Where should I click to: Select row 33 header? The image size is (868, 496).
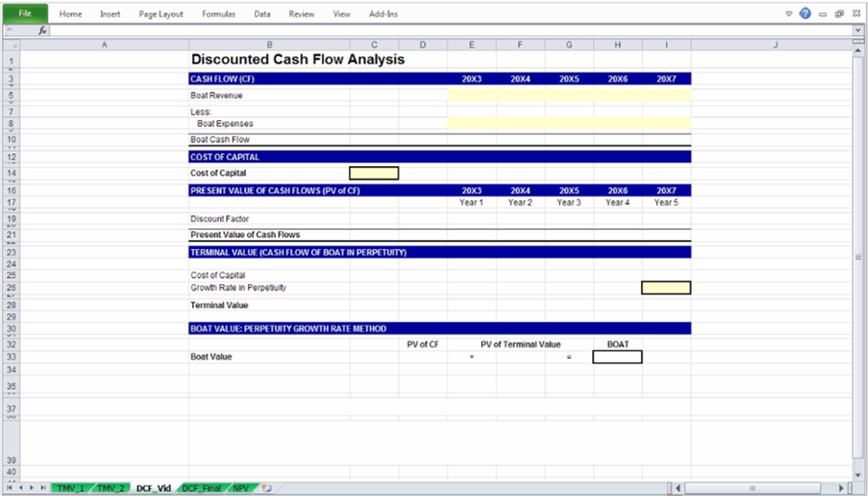coord(11,357)
